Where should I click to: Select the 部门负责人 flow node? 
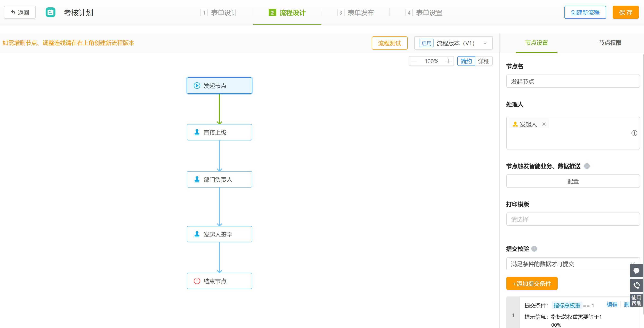click(x=219, y=179)
